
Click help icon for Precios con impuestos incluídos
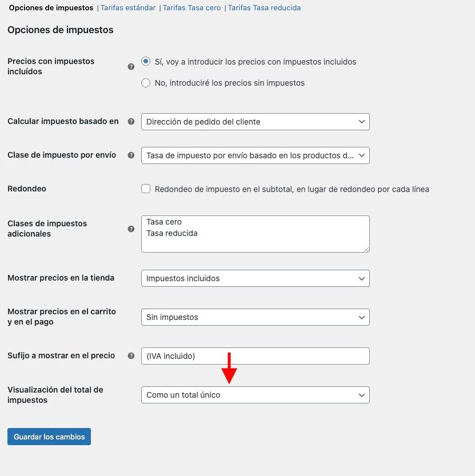click(131, 66)
